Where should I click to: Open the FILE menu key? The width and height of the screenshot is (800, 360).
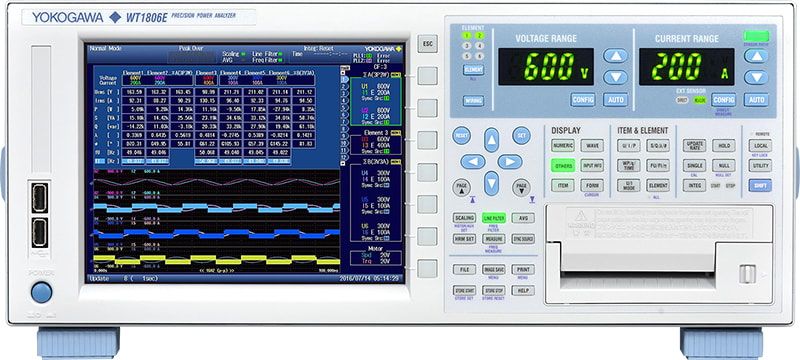coord(464,270)
